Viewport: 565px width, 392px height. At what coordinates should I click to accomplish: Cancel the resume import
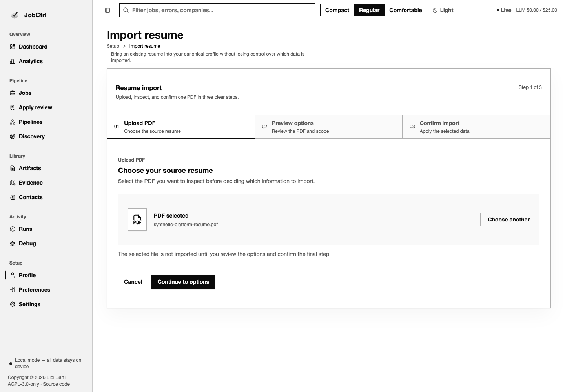click(x=133, y=282)
